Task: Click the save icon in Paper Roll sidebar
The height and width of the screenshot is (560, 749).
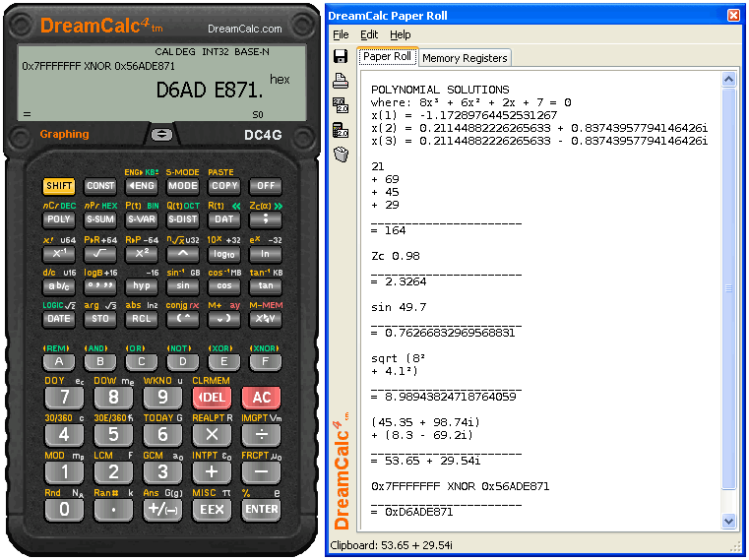Action: pyautogui.click(x=341, y=56)
